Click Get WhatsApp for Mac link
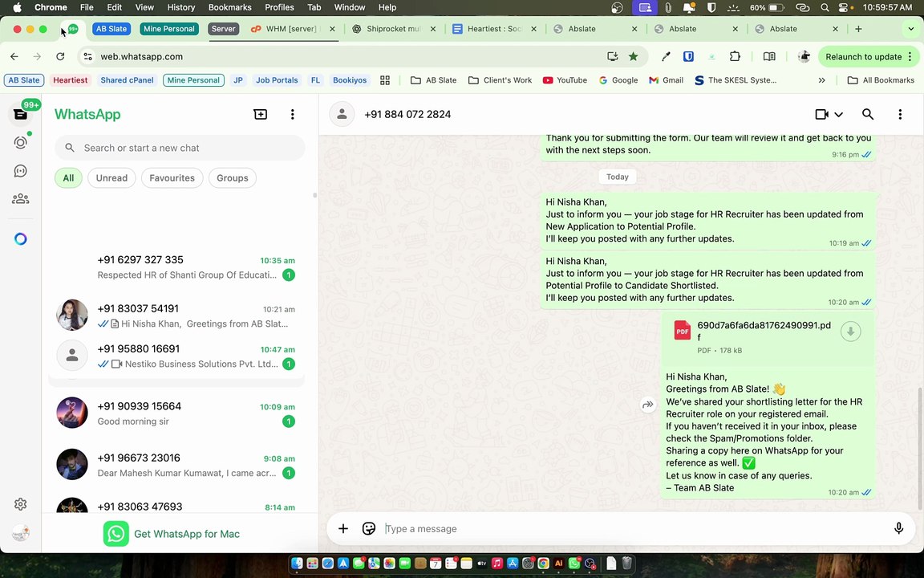Image resolution: width=924 pixels, height=578 pixels. tap(172, 534)
